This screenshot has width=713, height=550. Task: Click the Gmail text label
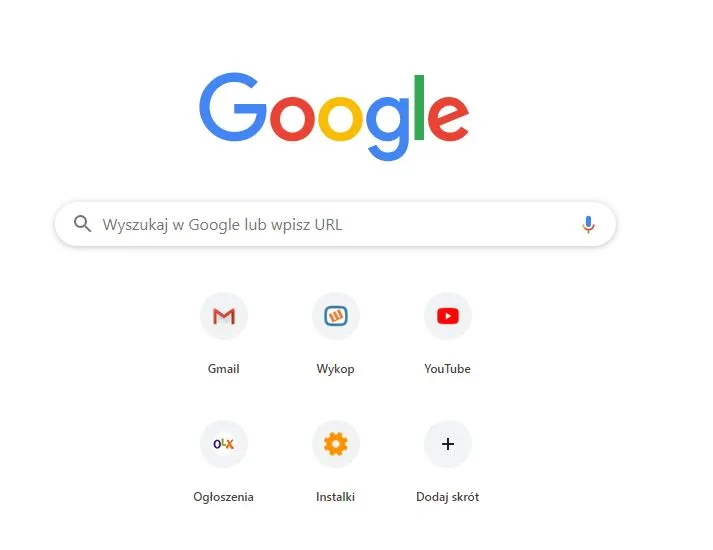tap(223, 369)
